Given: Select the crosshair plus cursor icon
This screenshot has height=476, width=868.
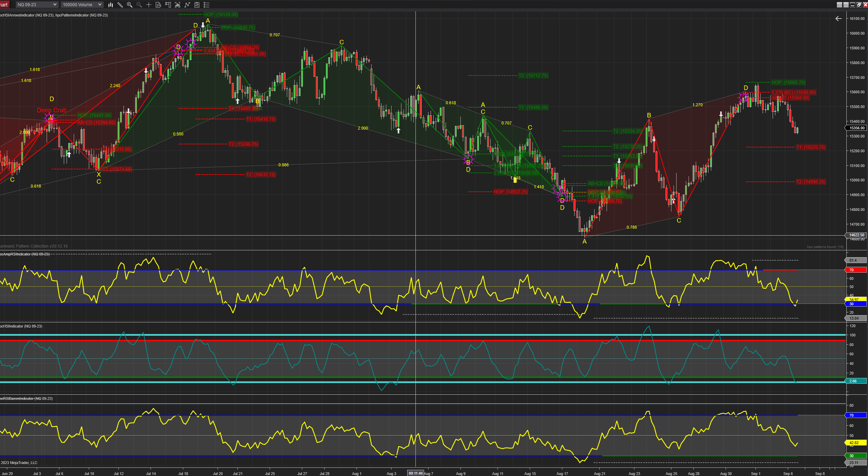Looking at the screenshot, I should [x=149, y=5].
